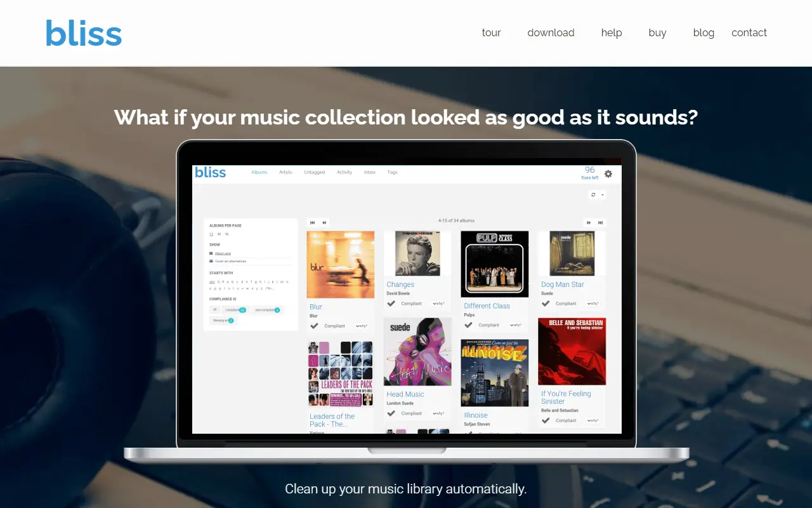Viewport: 812px width, 508px height.
Task: Filter albums by 'Missing art'
Action: point(223,320)
